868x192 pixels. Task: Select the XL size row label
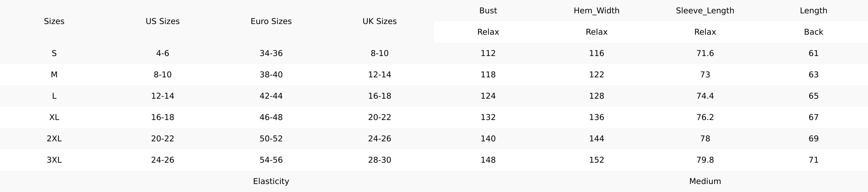point(54,117)
